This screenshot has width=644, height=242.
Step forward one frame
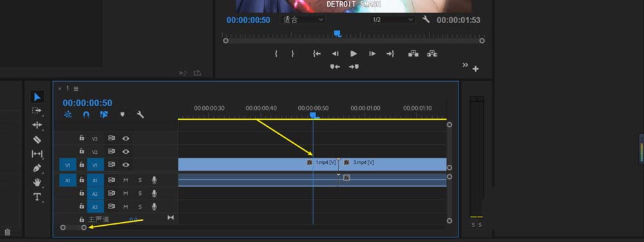pyautogui.click(x=372, y=53)
